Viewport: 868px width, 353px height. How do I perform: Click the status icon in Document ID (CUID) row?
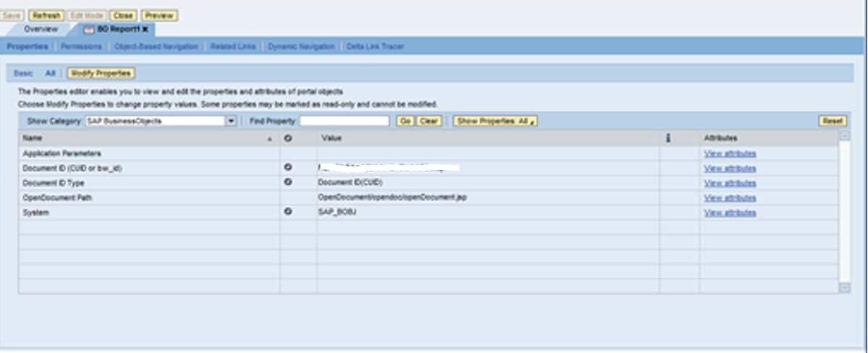point(289,168)
